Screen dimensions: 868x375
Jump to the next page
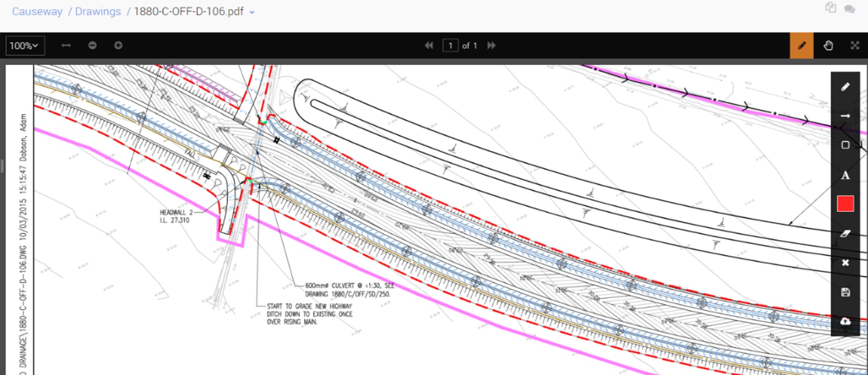click(x=491, y=45)
